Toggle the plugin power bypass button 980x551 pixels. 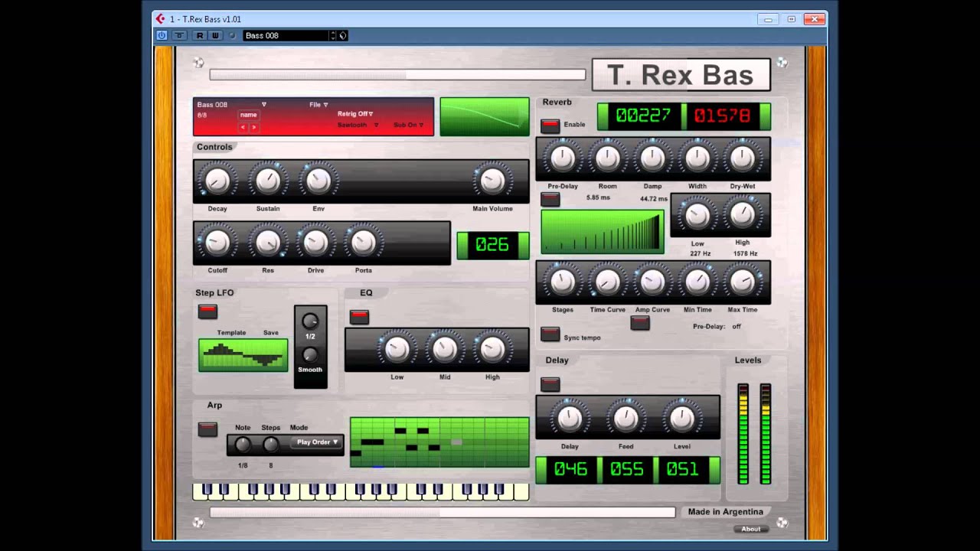(162, 35)
